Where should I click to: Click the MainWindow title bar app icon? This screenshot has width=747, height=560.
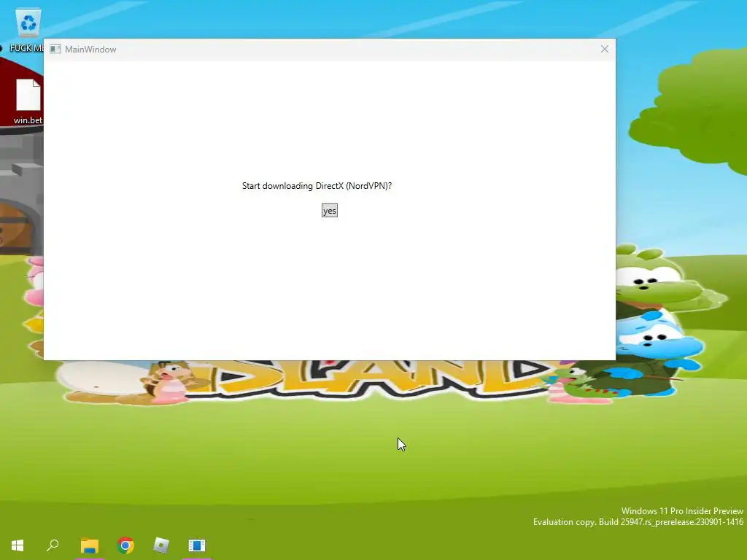pyautogui.click(x=55, y=49)
